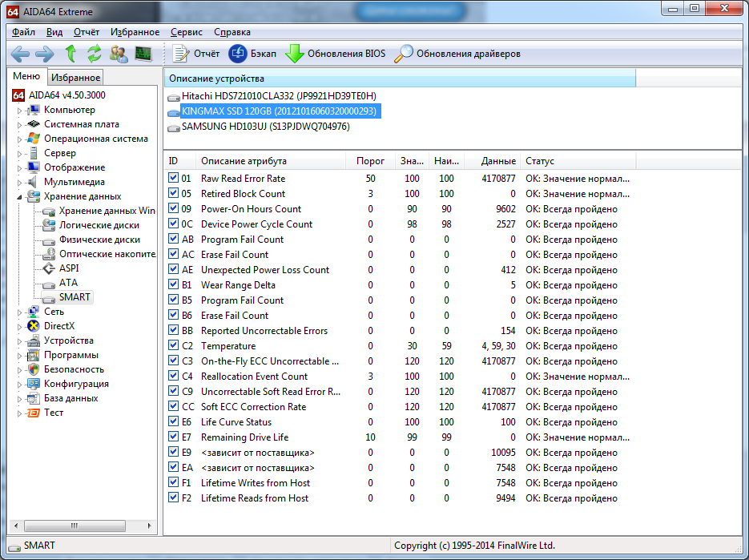
Task: Expand the Системная плата tree node
Action: 19,125
